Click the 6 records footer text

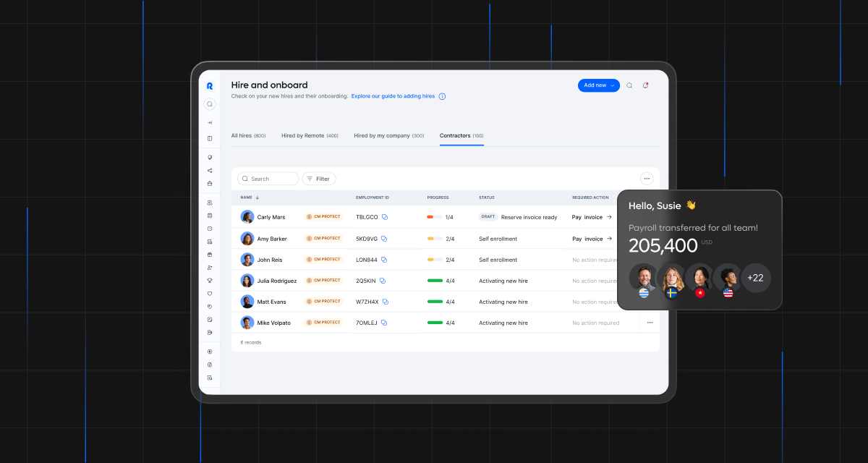coord(251,342)
